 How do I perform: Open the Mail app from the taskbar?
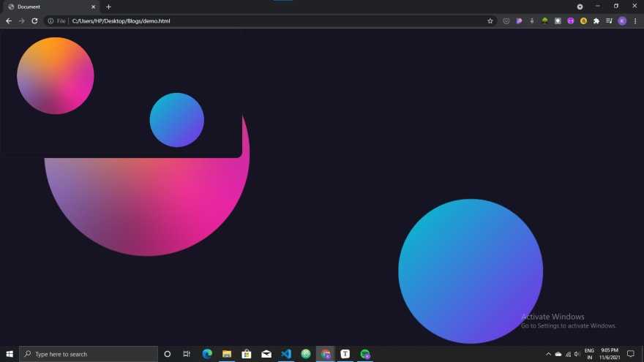point(266,354)
